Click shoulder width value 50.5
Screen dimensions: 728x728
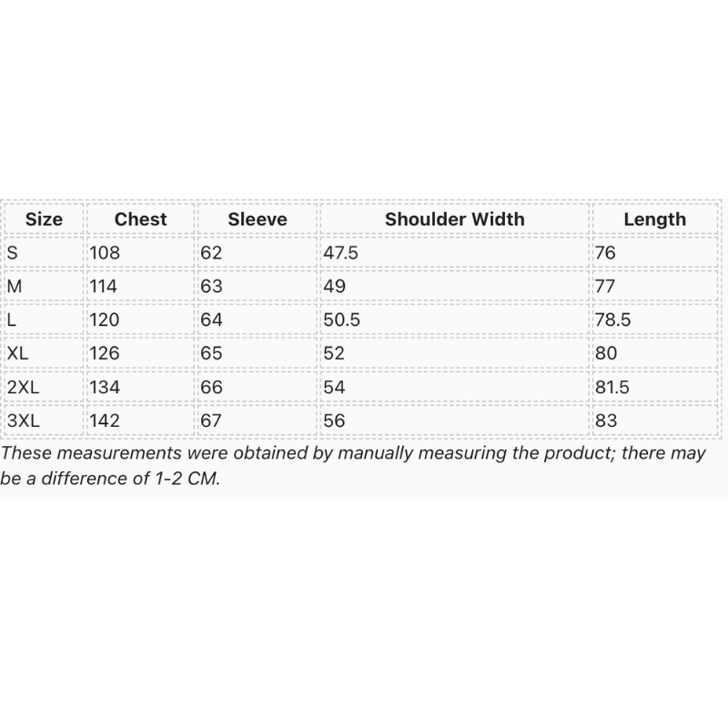(x=342, y=320)
